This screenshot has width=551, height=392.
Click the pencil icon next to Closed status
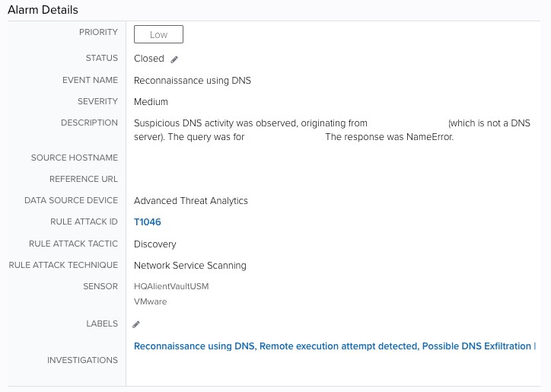pyautogui.click(x=174, y=59)
